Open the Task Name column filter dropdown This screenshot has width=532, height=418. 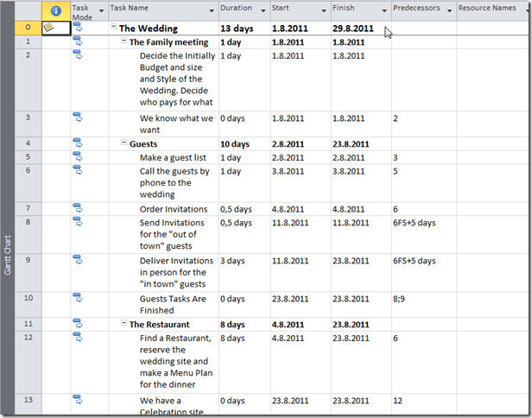[212, 11]
